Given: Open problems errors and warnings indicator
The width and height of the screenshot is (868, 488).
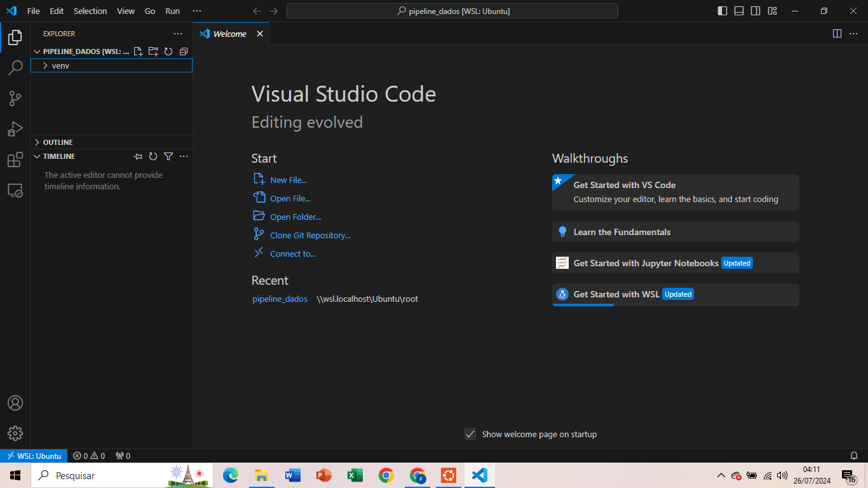Looking at the screenshot, I should click(x=89, y=456).
